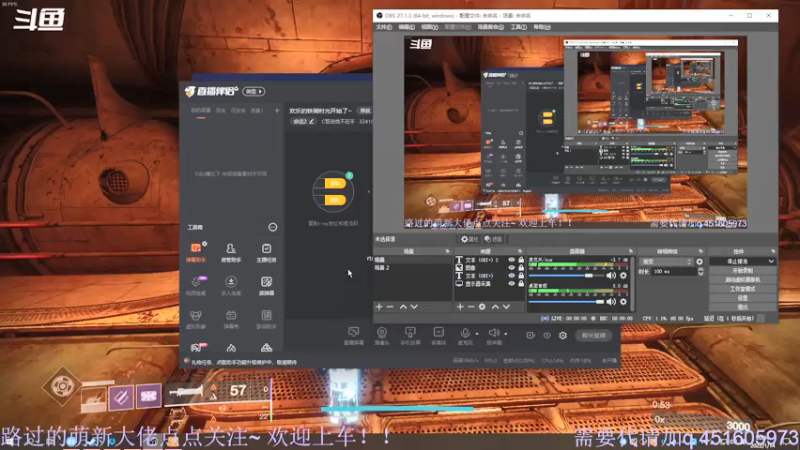The height and width of the screenshot is (450, 800).
Task: Mute the 麦克风/Aux channel
Action: 611,276
